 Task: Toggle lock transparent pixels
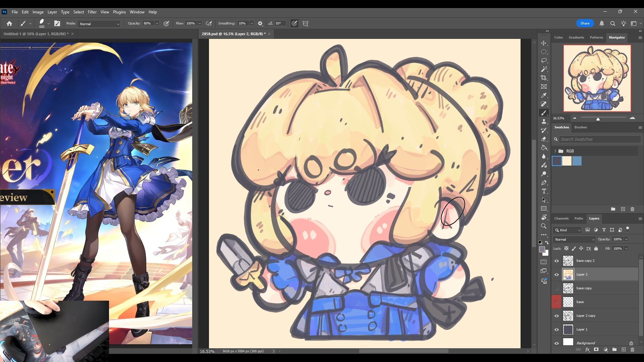pos(566,248)
